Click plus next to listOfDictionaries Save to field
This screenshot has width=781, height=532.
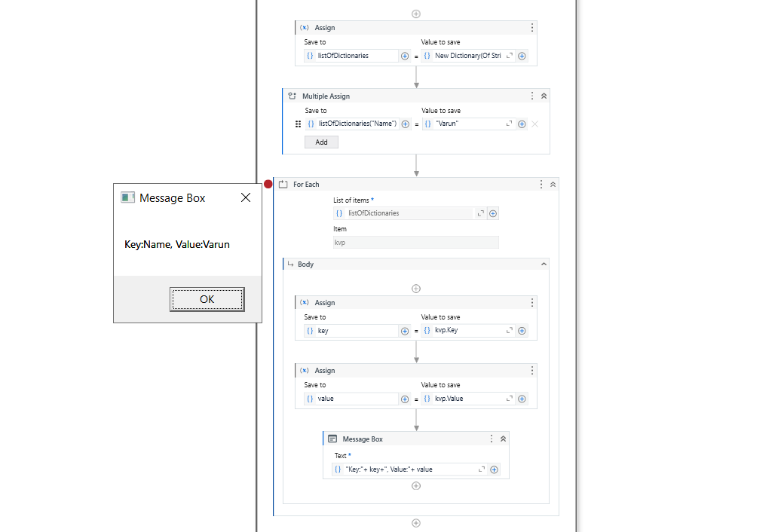405,57
